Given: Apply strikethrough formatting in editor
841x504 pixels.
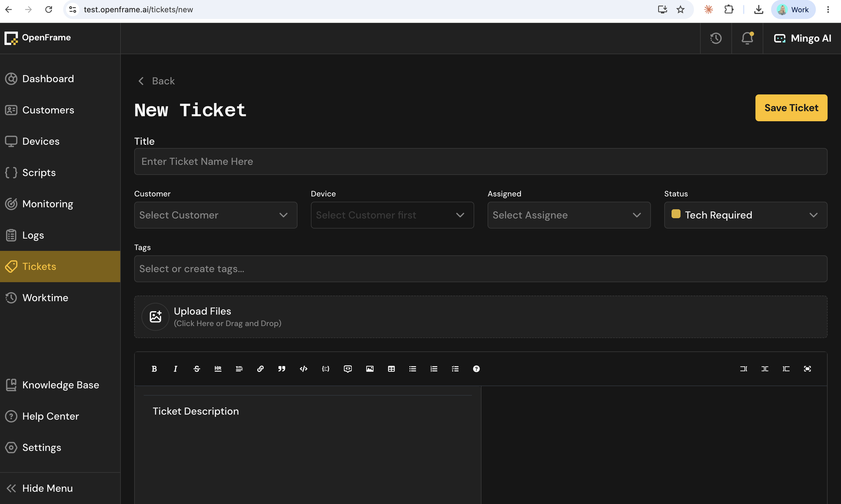Looking at the screenshot, I should [x=197, y=369].
